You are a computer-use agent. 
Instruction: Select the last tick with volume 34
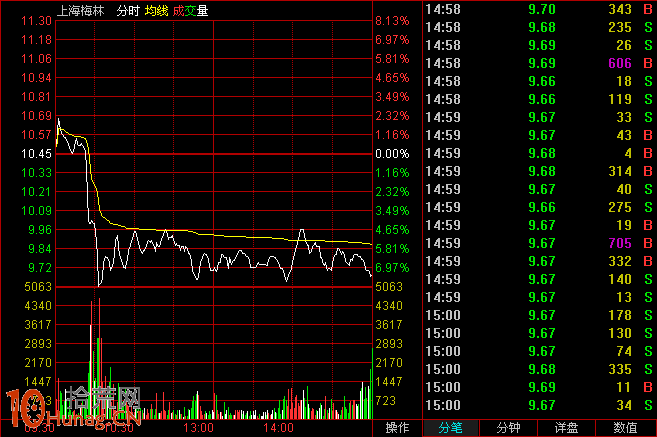coord(539,406)
